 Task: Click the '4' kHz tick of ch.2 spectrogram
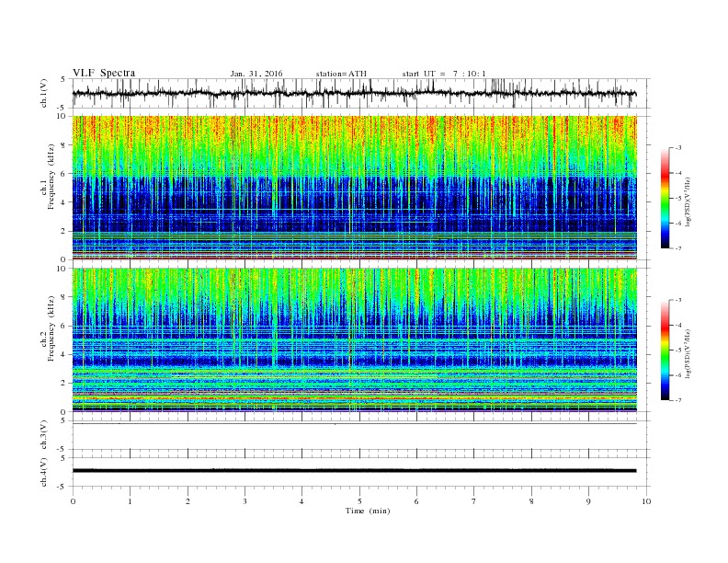[x=64, y=354]
